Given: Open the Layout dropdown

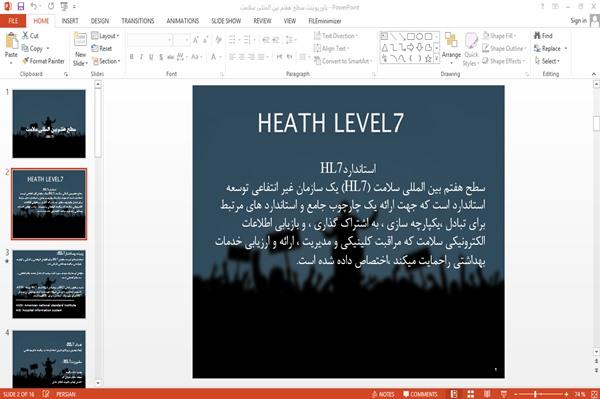Looking at the screenshot, I should pyautogui.click(x=105, y=36).
